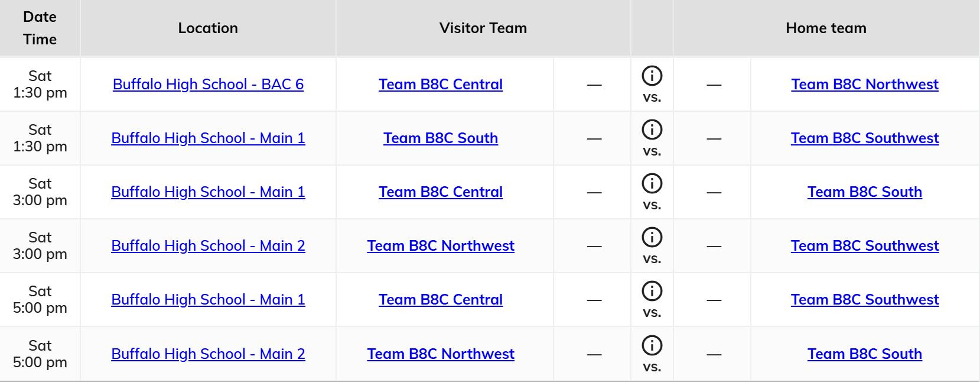Click the Visitor Team column header

[483, 28]
